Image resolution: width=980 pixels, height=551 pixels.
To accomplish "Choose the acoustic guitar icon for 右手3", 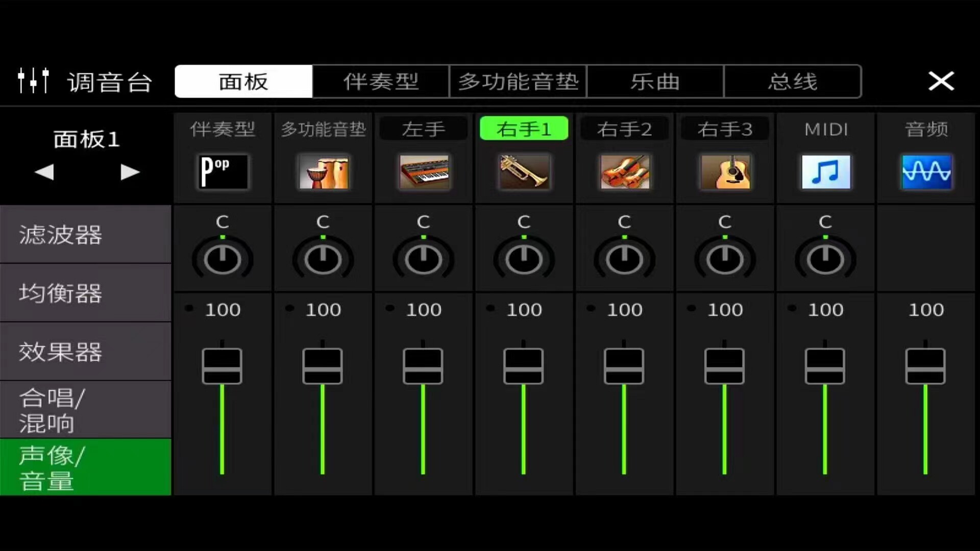I will tap(725, 172).
